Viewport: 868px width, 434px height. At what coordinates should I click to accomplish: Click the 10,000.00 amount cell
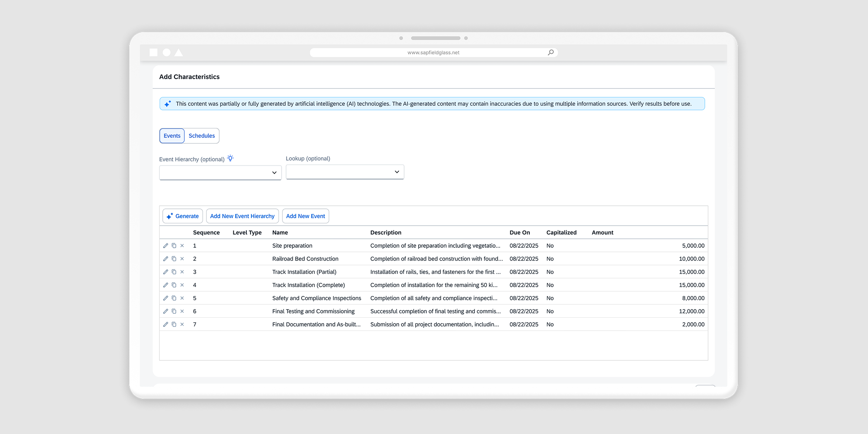[692, 259]
